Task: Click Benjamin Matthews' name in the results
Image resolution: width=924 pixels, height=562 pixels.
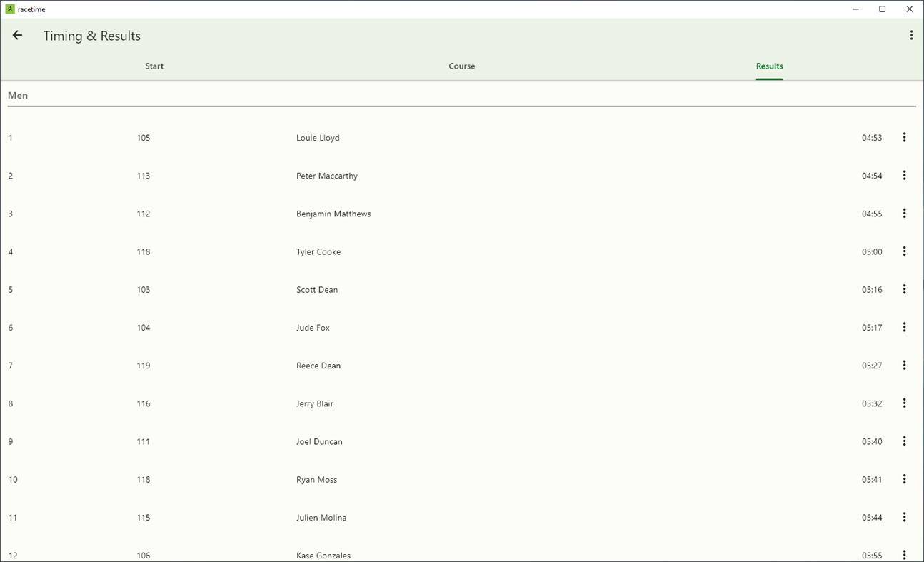Action: pyautogui.click(x=333, y=213)
